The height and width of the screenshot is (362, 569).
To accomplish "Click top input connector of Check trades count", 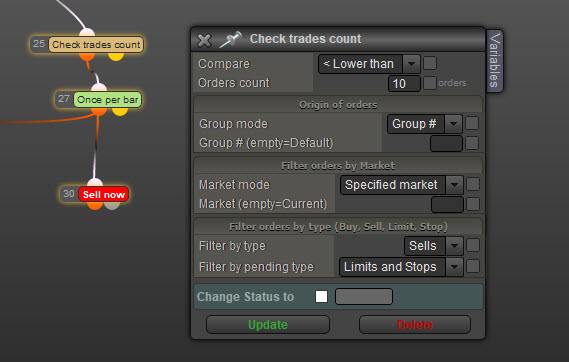I will click(87, 32).
